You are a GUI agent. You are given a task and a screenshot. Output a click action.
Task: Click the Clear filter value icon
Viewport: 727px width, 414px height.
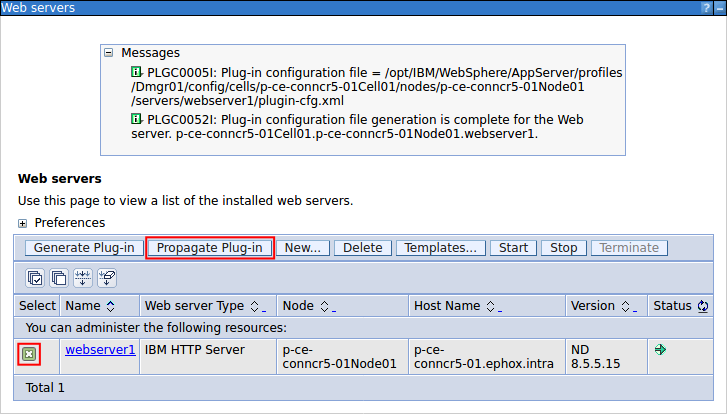point(107,278)
